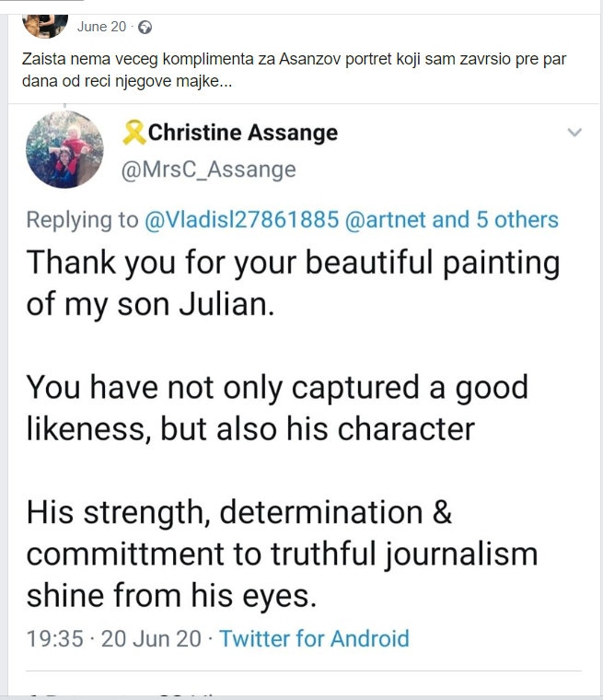The height and width of the screenshot is (700, 603).
Task: Click the 'Thank you for your beautiful painting' paragraph
Action: point(293,283)
